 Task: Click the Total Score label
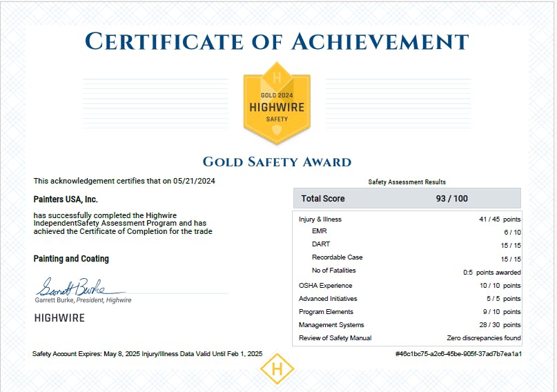click(323, 199)
